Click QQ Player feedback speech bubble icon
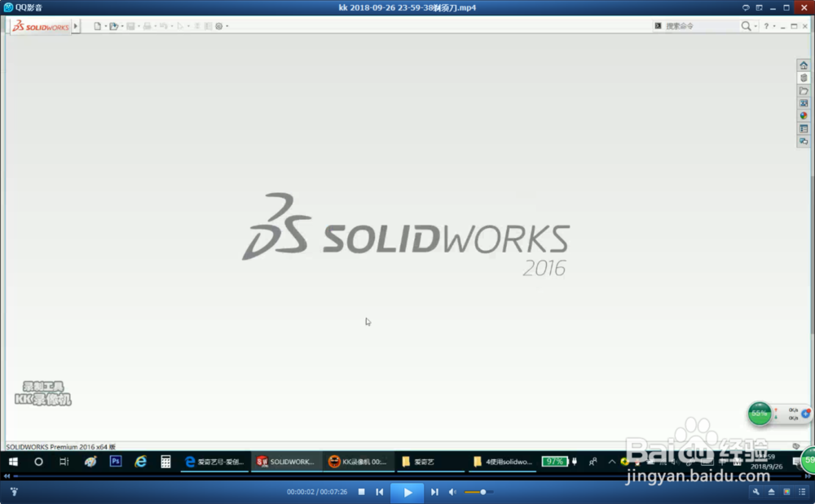The image size is (815, 504). tap(746, 8)
